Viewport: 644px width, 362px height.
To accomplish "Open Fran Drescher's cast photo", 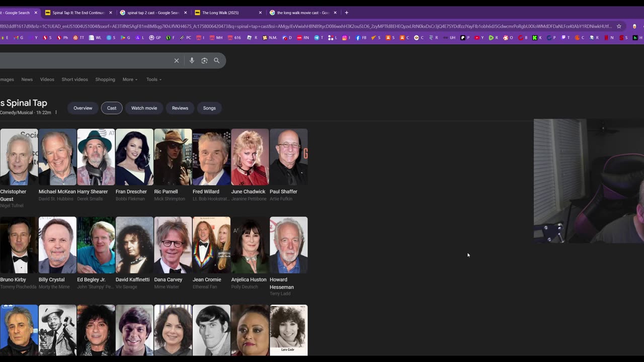I will pyautogui.click(x=134, y=157).
